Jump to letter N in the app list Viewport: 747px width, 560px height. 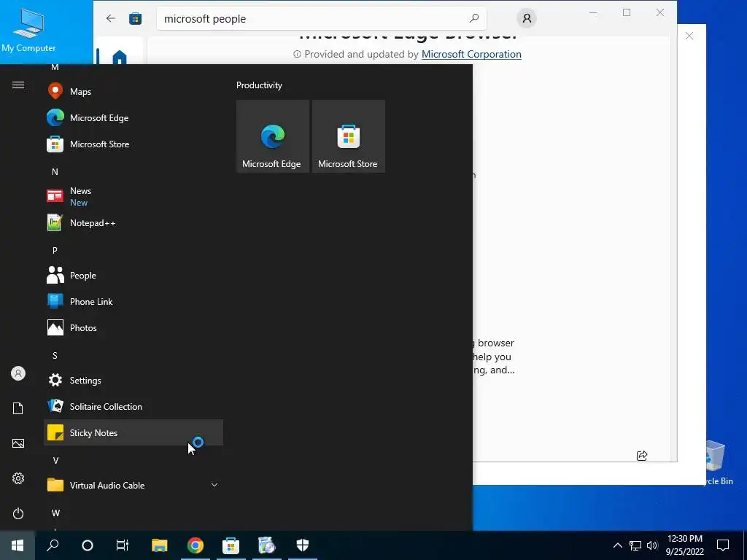[55, 171]
